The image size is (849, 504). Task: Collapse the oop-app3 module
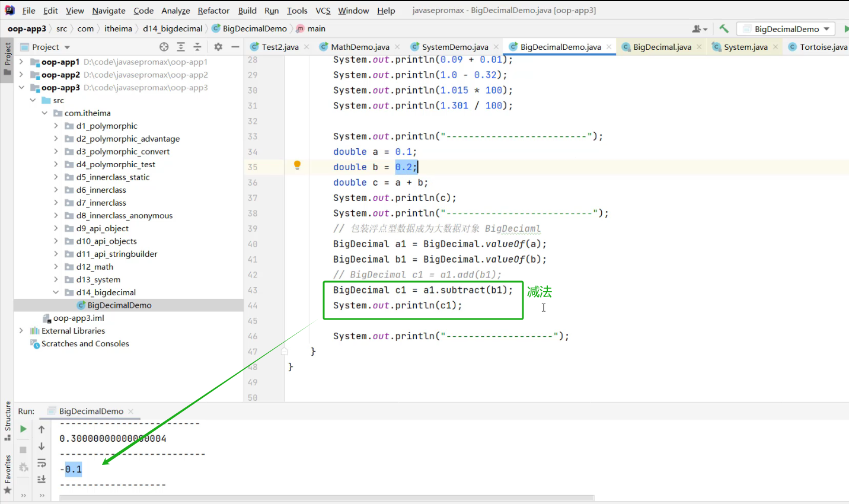pos(21,87)
